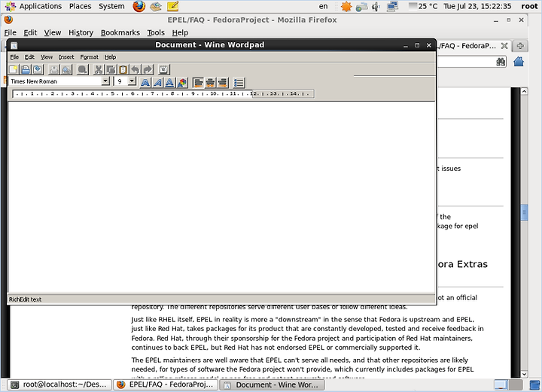Open Wordpad Insert menu
The image size is (542, 392).
pyautogui.click(x=66, y=57)
